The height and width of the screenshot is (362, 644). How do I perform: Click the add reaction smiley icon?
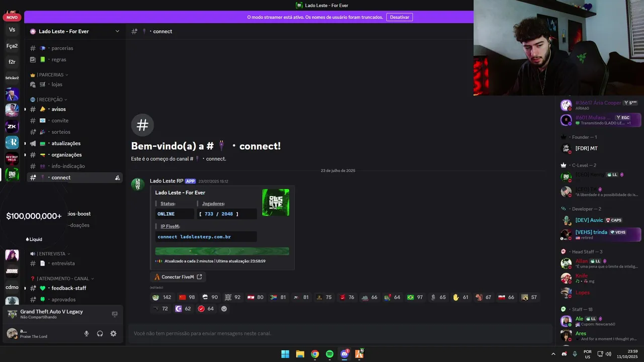pos(224,309)
